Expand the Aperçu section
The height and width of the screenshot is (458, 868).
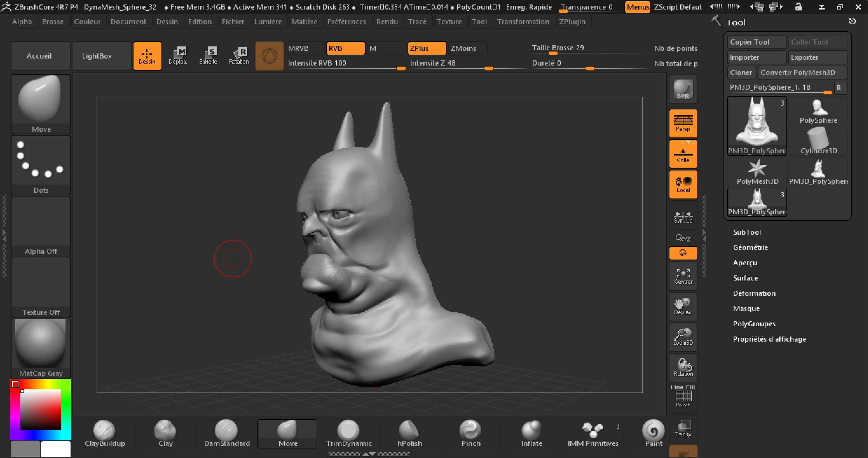pos(745,263)
